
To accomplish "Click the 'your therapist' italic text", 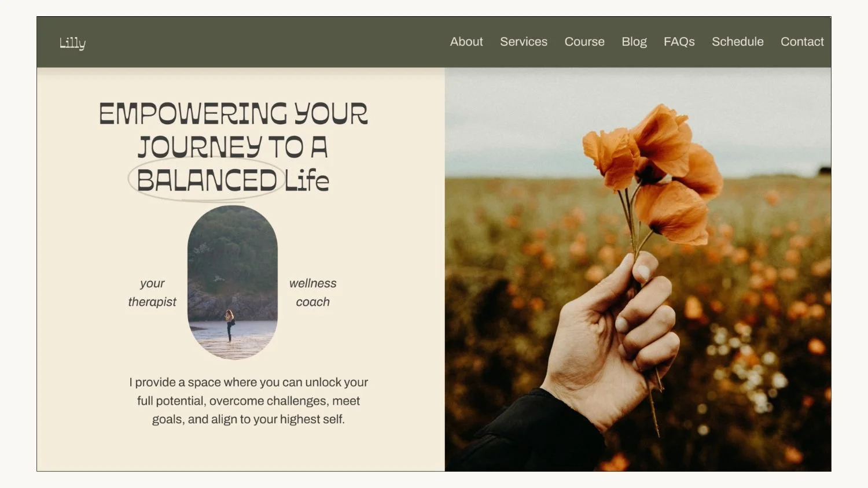I will 152,293.
